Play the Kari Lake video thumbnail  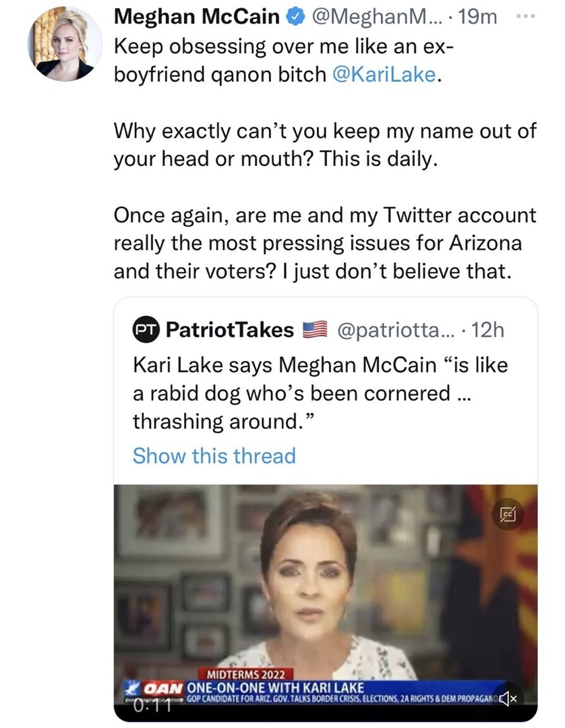[324, 580]
